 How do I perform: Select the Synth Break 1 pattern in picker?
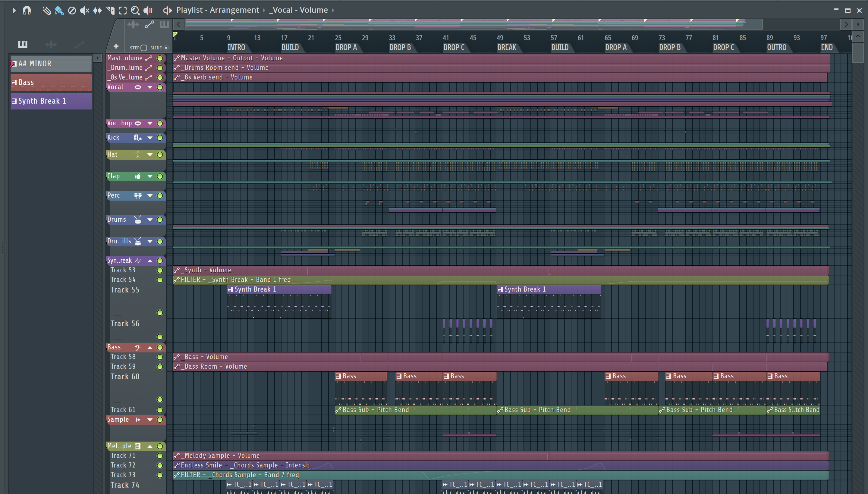click(x=51, y=101)
